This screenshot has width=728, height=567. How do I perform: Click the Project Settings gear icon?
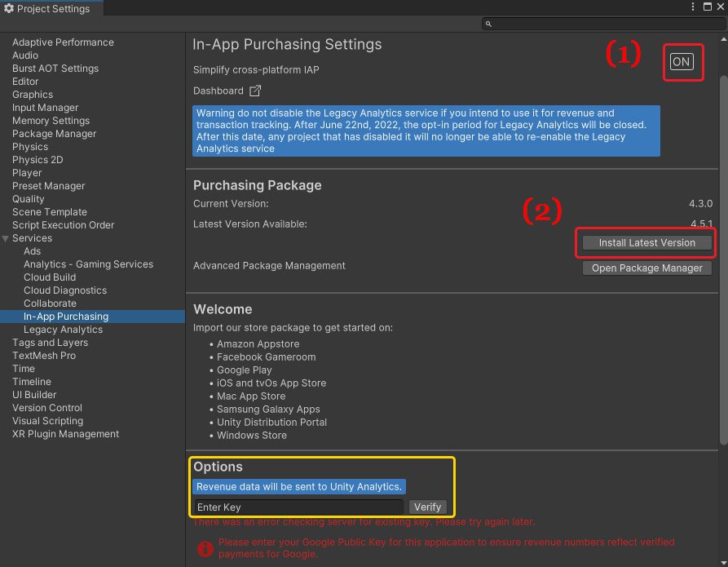tap(9, 9)
